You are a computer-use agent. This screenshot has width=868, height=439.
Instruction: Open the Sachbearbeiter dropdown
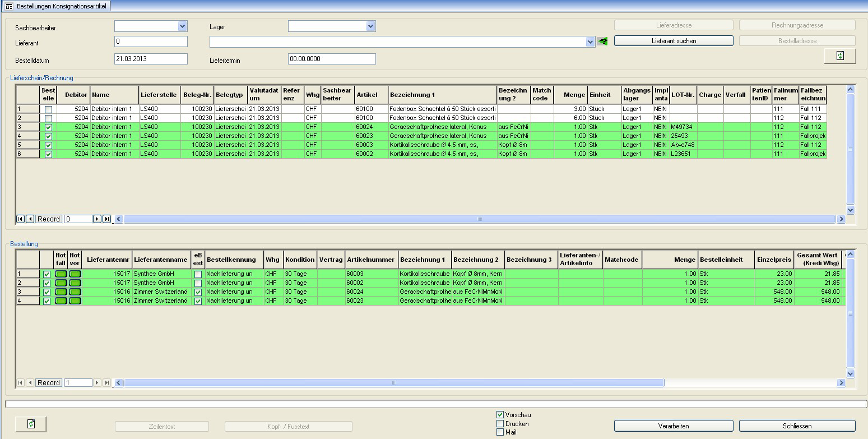182,26
